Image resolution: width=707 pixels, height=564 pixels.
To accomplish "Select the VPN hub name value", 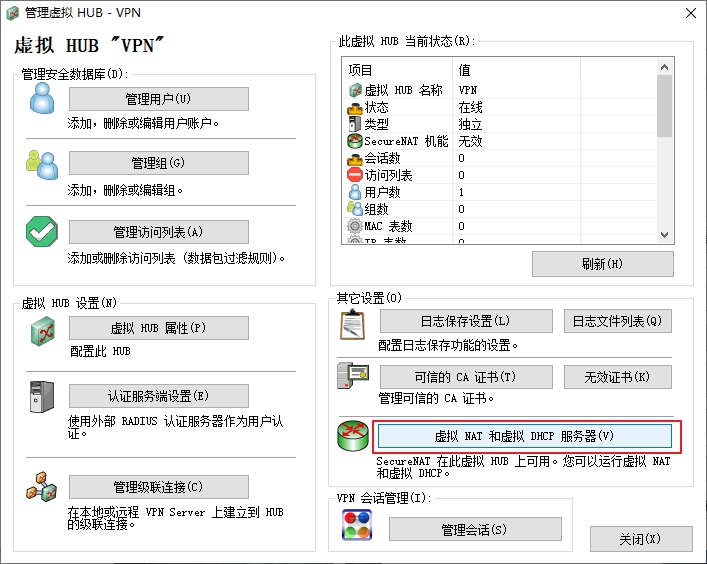I will [468, 90].
